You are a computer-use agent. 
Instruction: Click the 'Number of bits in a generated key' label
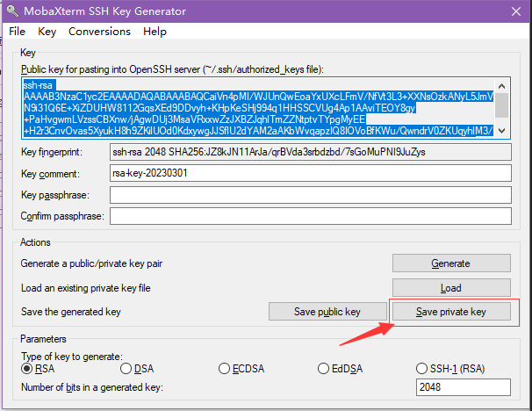[92, 387]
